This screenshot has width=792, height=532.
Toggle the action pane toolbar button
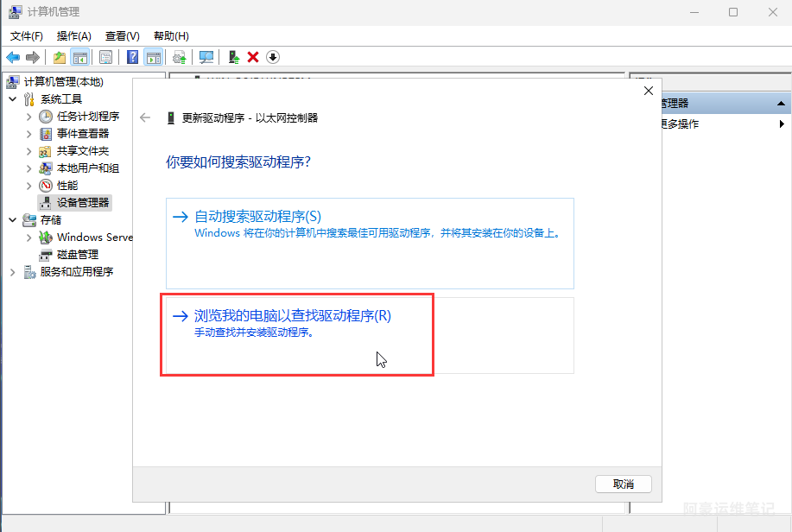[x=153, y=57]
